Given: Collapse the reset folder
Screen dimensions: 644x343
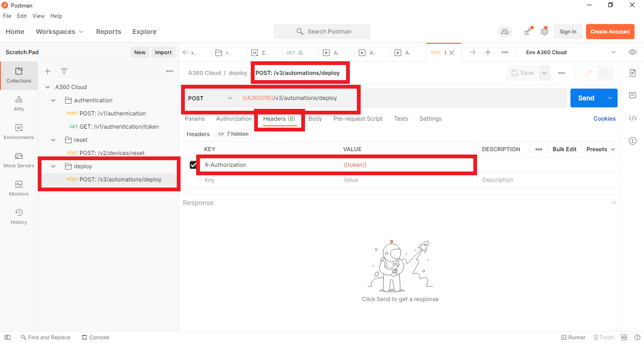Looking at the screenshot, I should (53, 140).
